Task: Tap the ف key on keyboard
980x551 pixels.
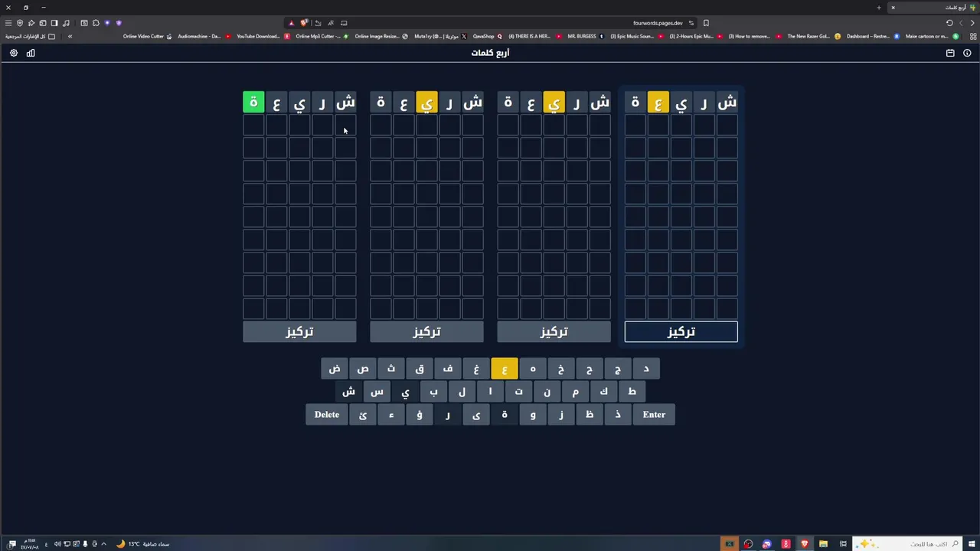Action: (448, 369)
